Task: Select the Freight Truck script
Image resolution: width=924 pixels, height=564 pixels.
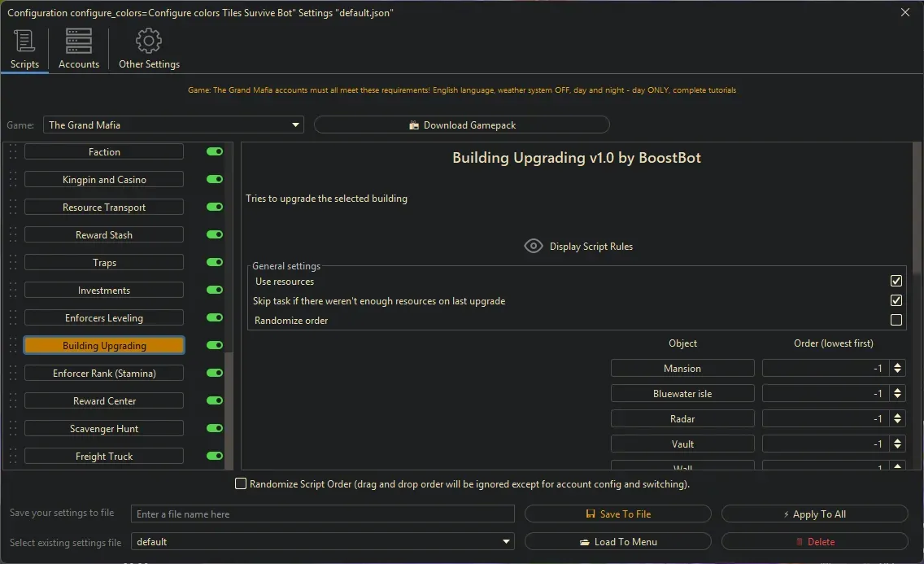Action: click(x=104, y=457)
